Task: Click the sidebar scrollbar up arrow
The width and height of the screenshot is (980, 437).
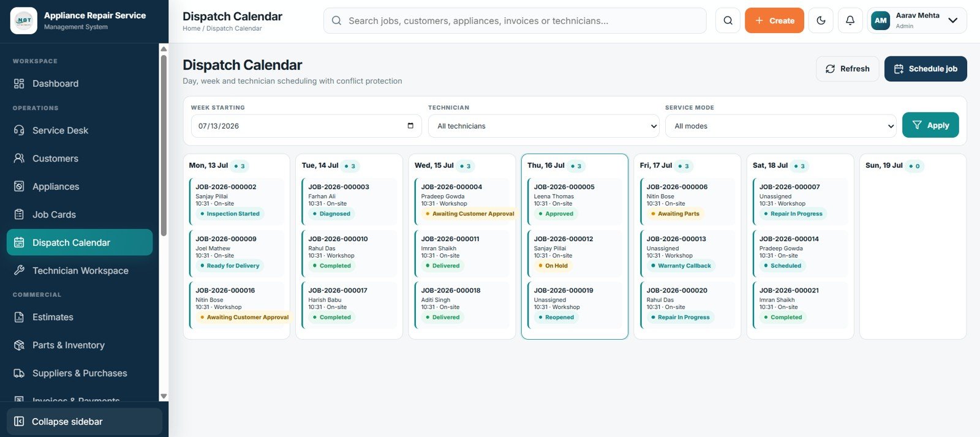Action: click(164, 48)
